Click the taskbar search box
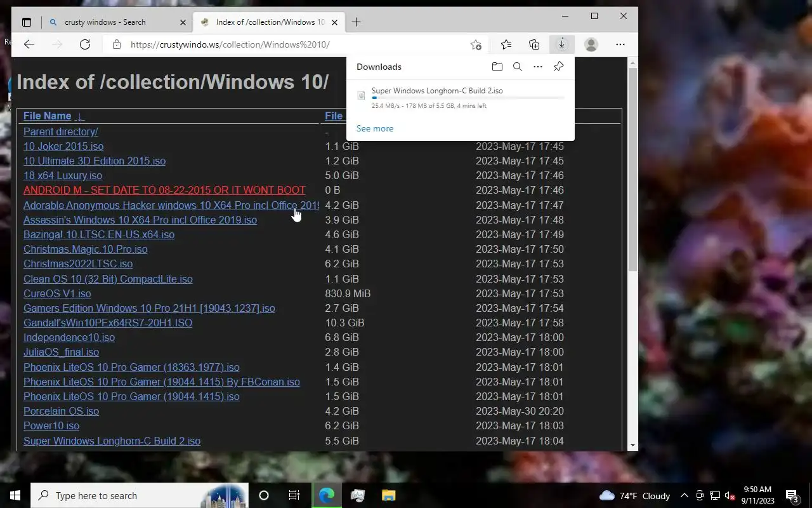The height and width of the screenshot is (508, 812). [x=140, y=495]
